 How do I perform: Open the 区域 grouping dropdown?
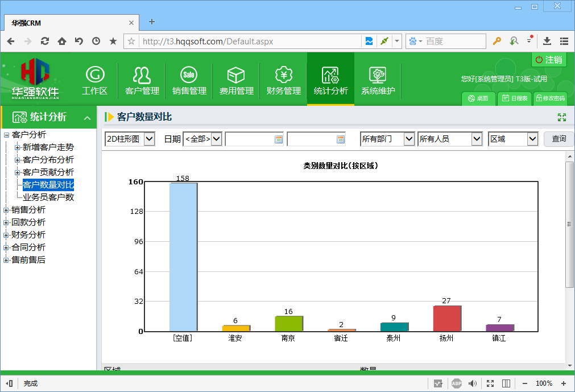click(x=513, y=139)
